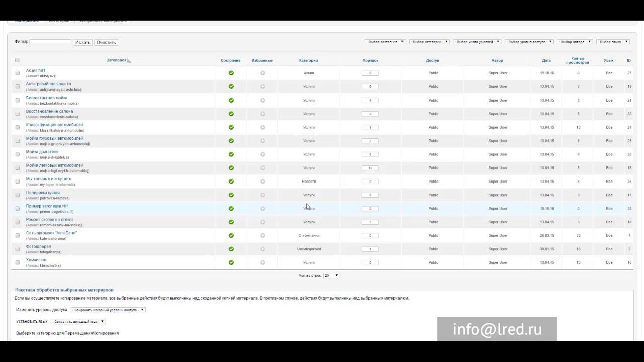The width and height of the screenshot is (644, 362).
Task: Toggle published icon for Мы теперь в интернете
Action: pos(231,182)
